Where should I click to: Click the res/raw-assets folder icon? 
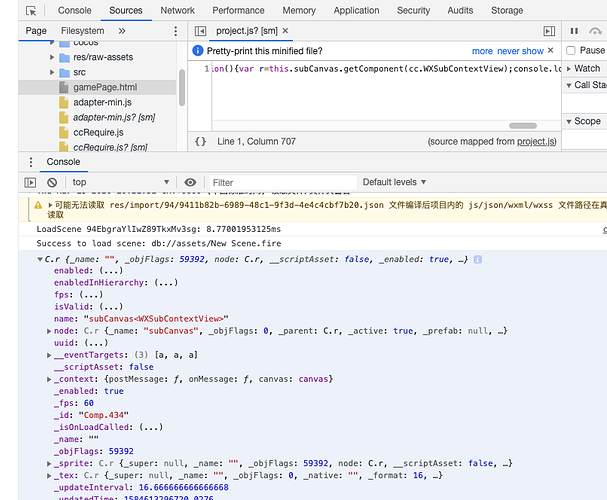coord(64,58)
